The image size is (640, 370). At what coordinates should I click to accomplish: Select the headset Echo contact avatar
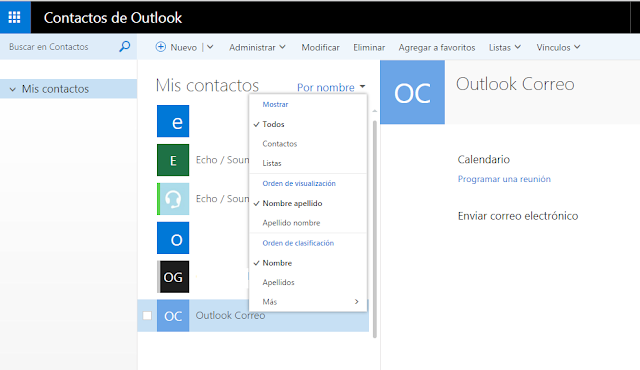pos(173,199)
